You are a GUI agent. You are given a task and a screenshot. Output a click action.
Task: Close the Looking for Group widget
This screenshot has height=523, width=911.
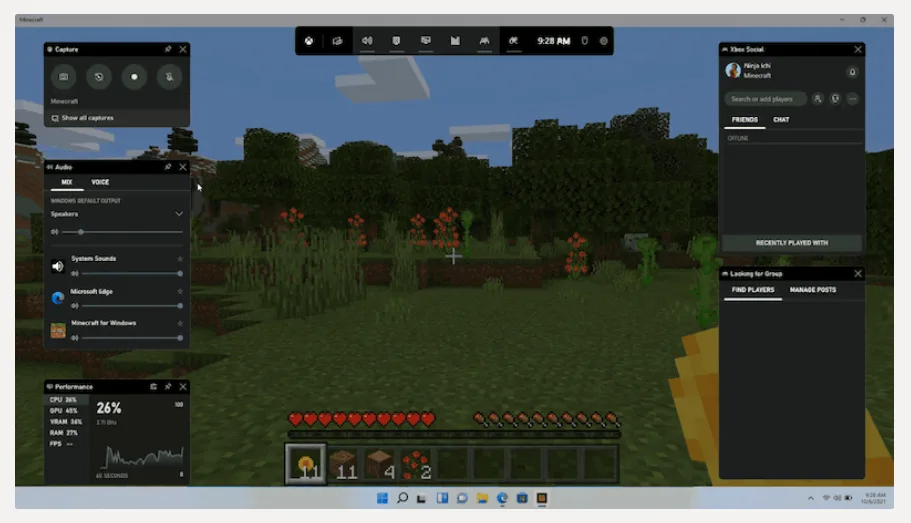click(x=858, y=274)
